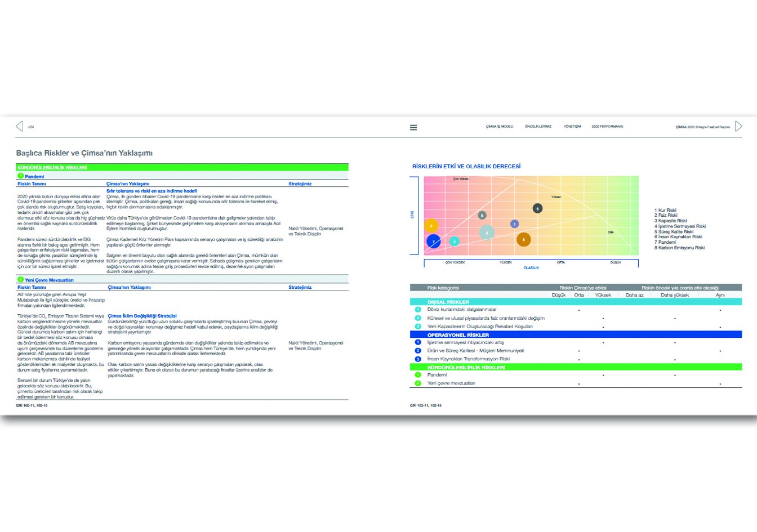The height and width of the screenshot is (532, 757).
Task: Click the Yeni Çevre Mevzuatları number 2 badge
Action: click(x=20, y=279)
